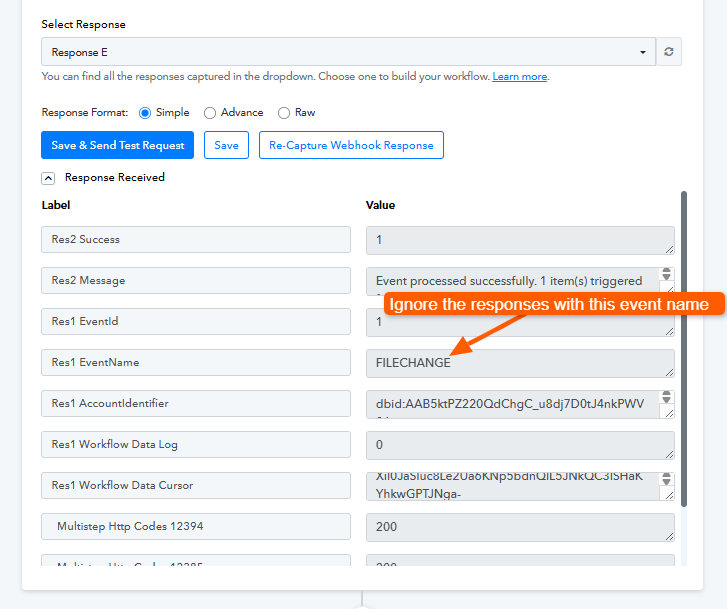
Task: Collapse the Response Received section
Action: [48, 178]
